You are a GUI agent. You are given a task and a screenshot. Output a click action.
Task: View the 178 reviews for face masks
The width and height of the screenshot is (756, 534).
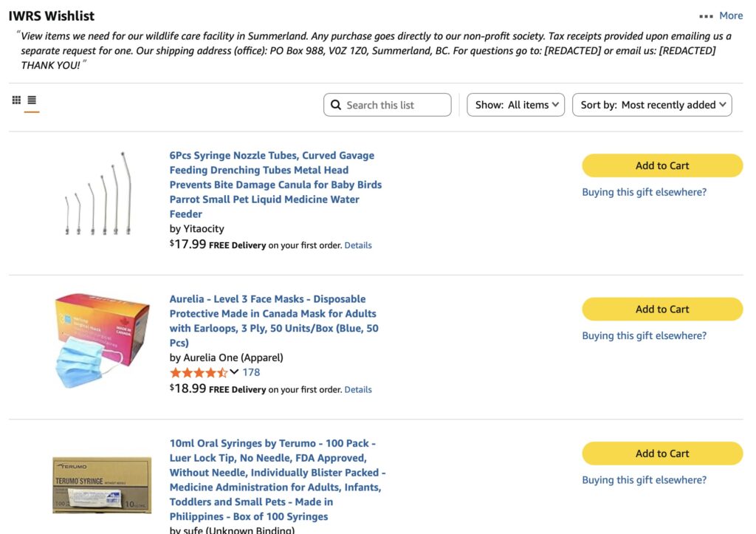(251, 372)
